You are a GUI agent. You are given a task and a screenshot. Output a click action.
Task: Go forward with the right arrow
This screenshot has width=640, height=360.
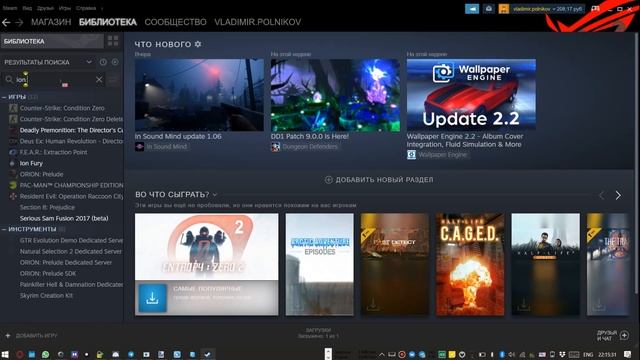(x=19, y=22)
